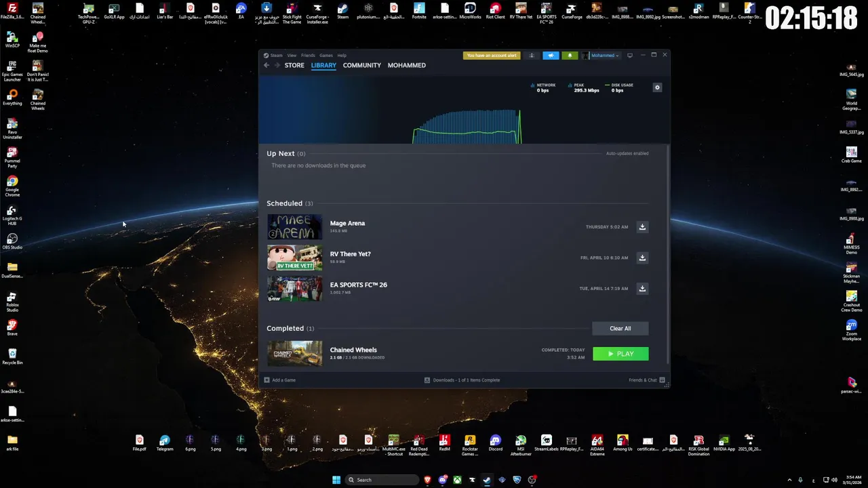
Task: Go back with Steam's left arrow
Action: 267,65
